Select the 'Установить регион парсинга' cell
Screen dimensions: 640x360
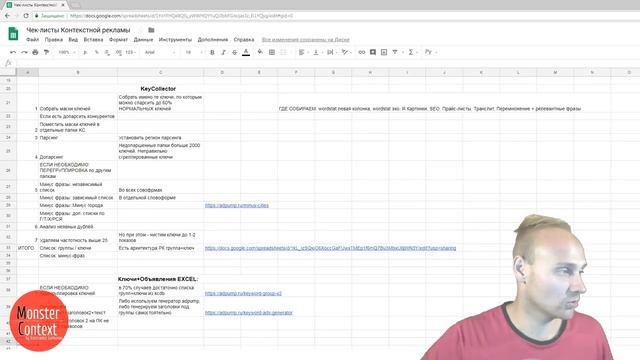160,138
